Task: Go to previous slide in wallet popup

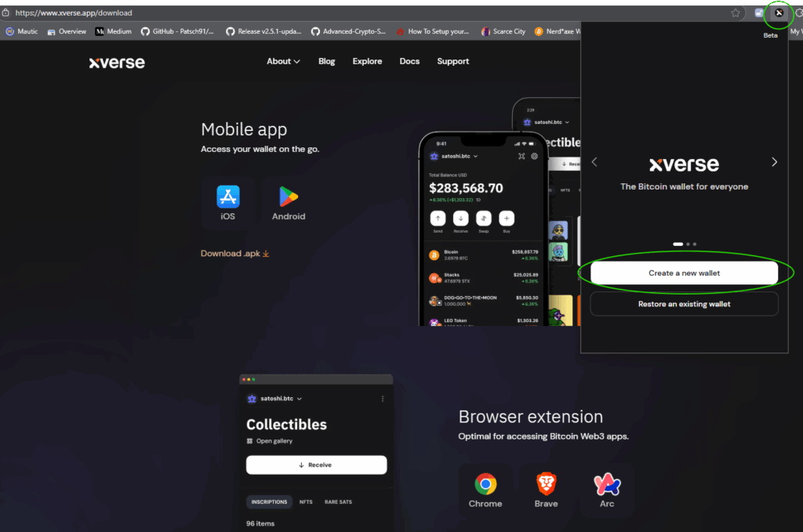Action: click(594, 162)
